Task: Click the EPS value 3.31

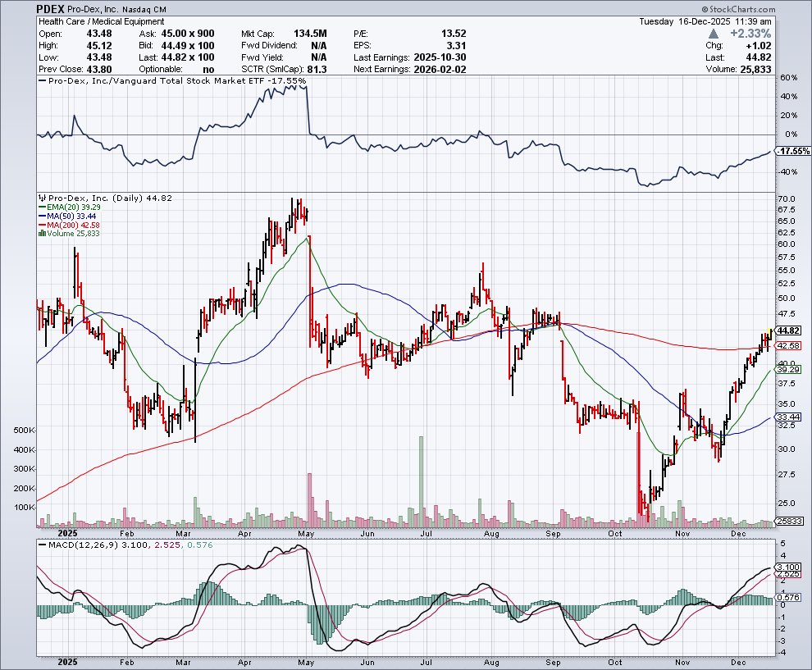Action: pyautogui.click(x=456, y=46)
